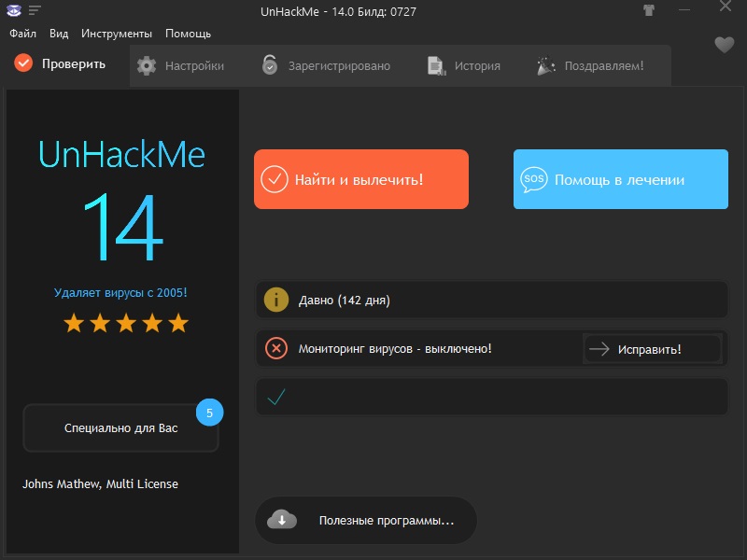Viewport: 747px width, 560px height.
Task: Click the five-star rating row
Action: [125, 323]
